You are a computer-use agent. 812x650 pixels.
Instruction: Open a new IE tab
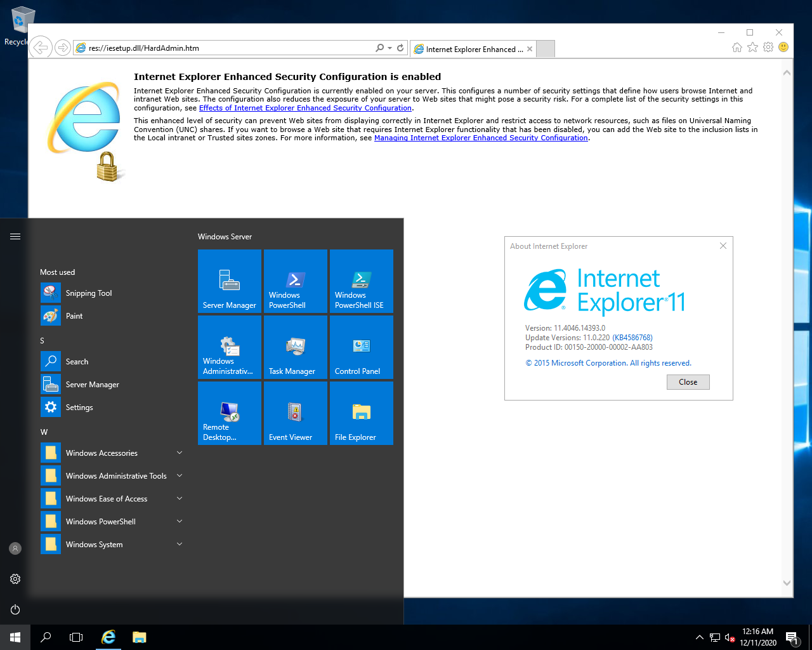pyautogui.click(x=546, y=49)
